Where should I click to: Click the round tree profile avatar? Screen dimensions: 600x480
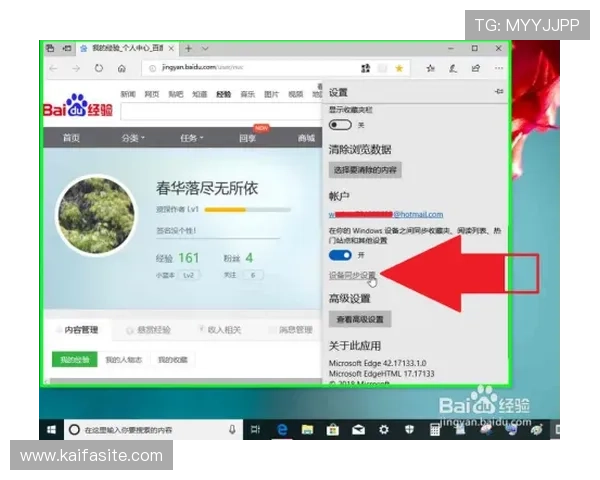[96, 215]
